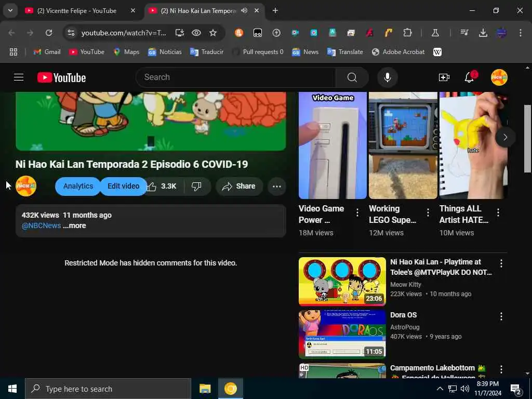Open the Gmail bookmark
This screenshot has height=399, width=532.
pos(47,52)
